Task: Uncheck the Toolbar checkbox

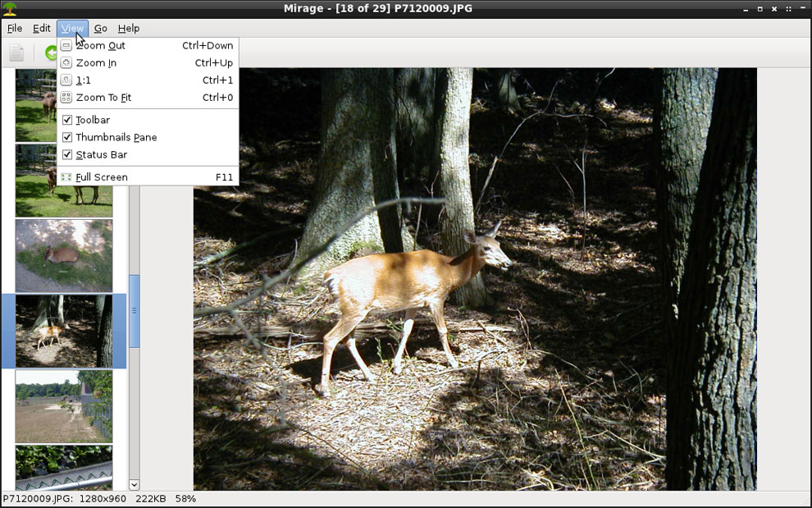Action: [66, 121]
